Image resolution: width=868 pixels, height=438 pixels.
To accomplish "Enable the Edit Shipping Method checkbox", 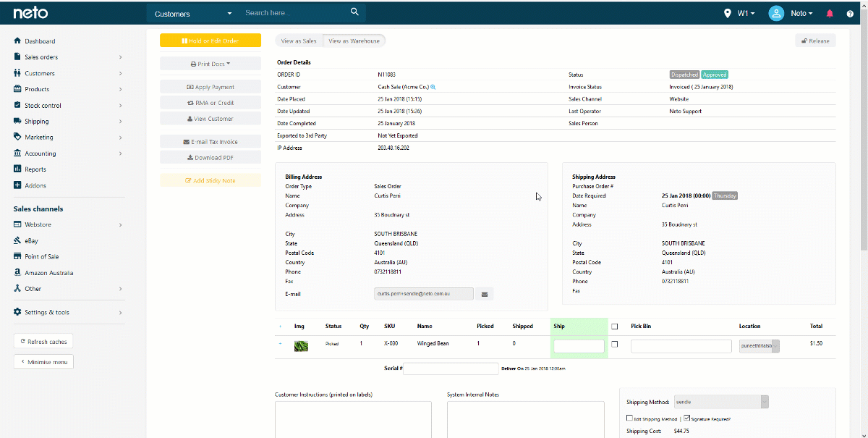I will click(629, 418).
